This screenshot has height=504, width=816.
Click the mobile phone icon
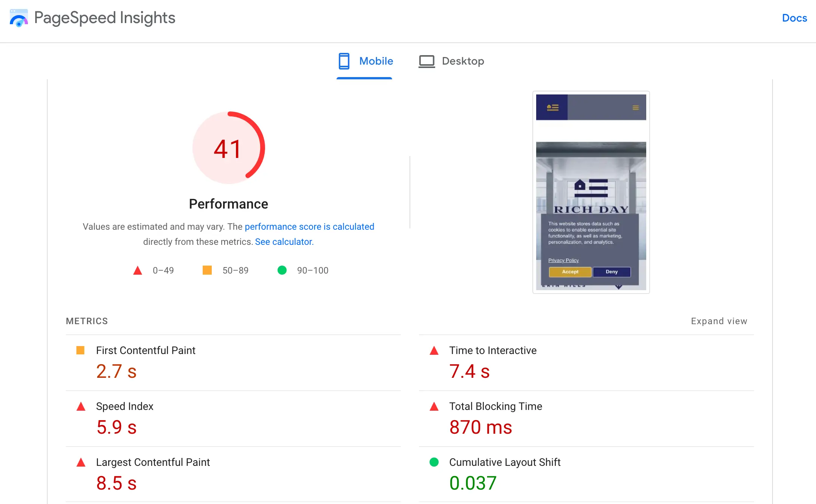344,61
